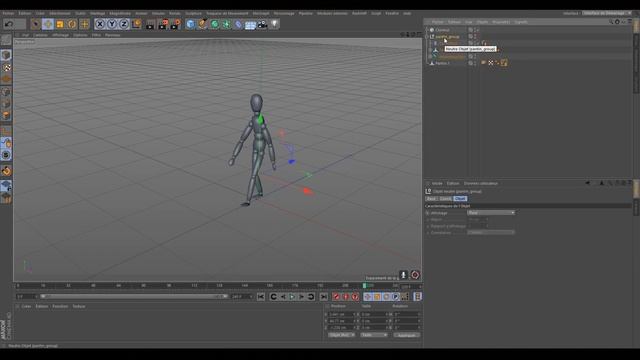Screen dimensions: 640x360
Task: Switch to Edges mode in left palette
Action: click(6, 104)
